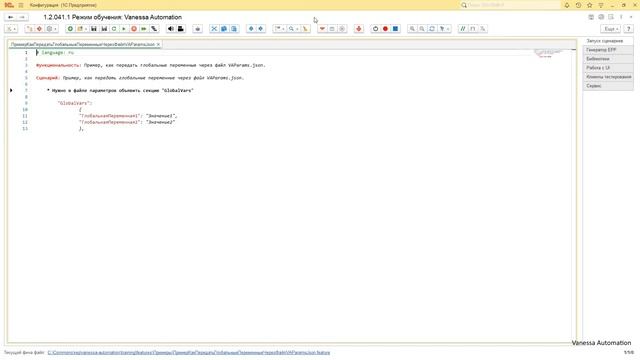Open the notifications bell icon
Screen dimensions: 640x360
567,5
